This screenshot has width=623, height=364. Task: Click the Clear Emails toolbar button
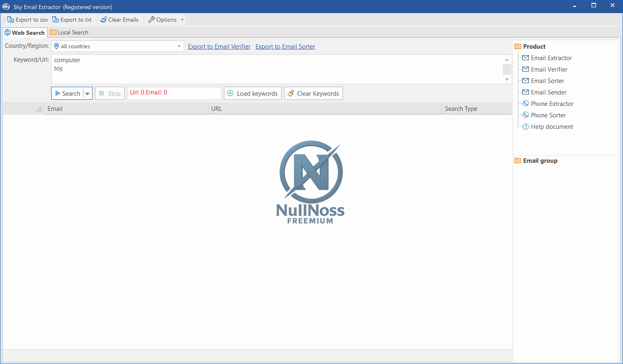[120, 20]
